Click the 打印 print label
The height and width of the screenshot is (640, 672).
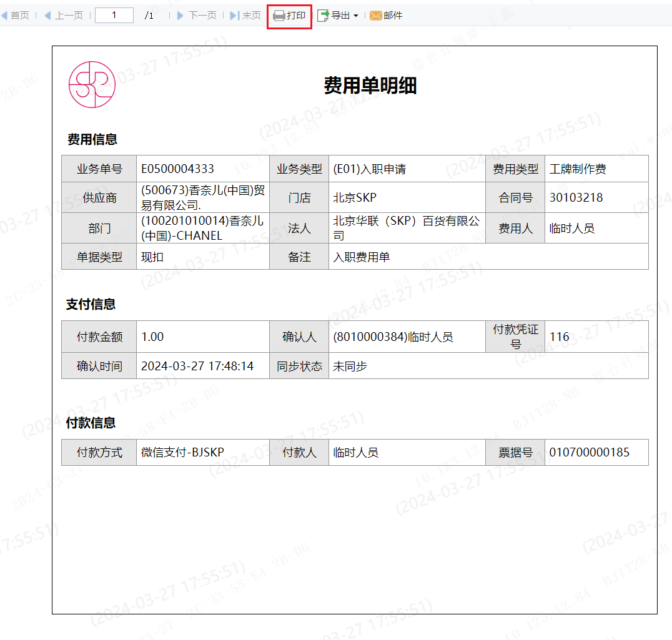click(296, 16)
